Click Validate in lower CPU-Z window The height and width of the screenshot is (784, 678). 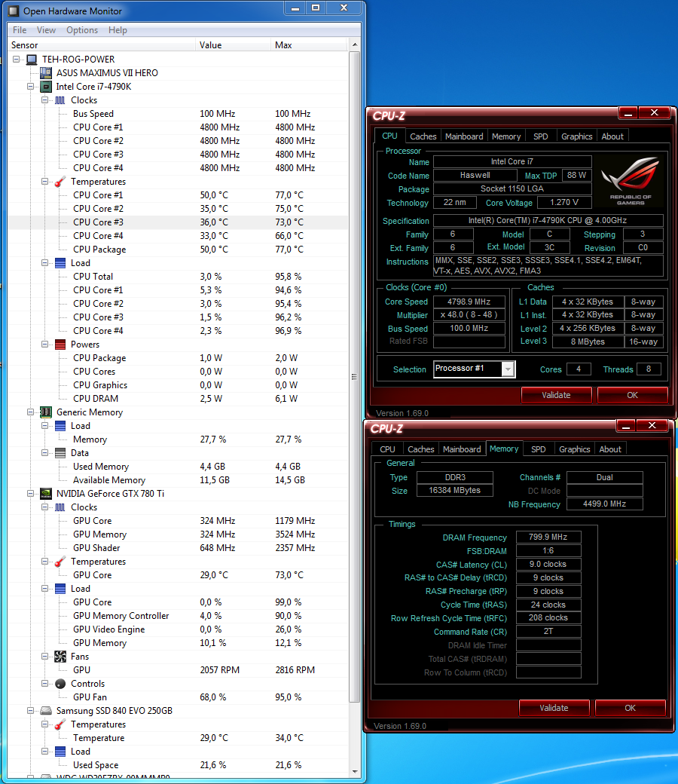554,708
